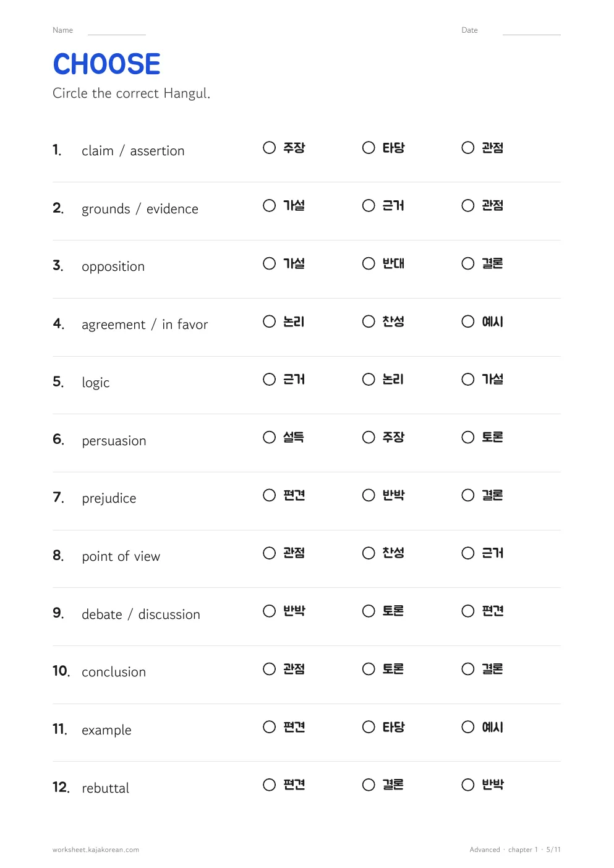
Task: Choose the 편견 circle in the prejudice row
Action: pos(269,495)
